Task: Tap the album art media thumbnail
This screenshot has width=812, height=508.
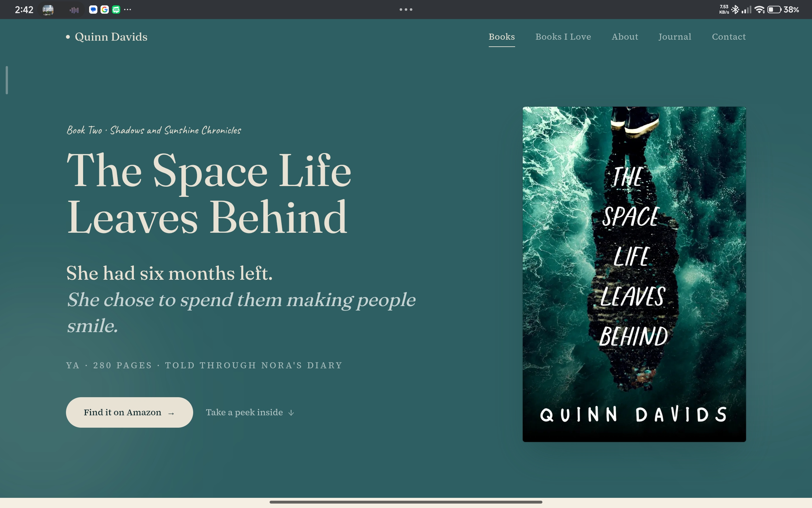Action: click(x=48, y=10)
